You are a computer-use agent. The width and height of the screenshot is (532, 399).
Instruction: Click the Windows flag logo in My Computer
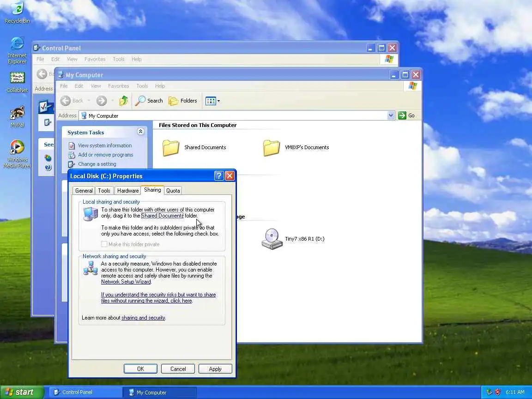pos(412,86)
